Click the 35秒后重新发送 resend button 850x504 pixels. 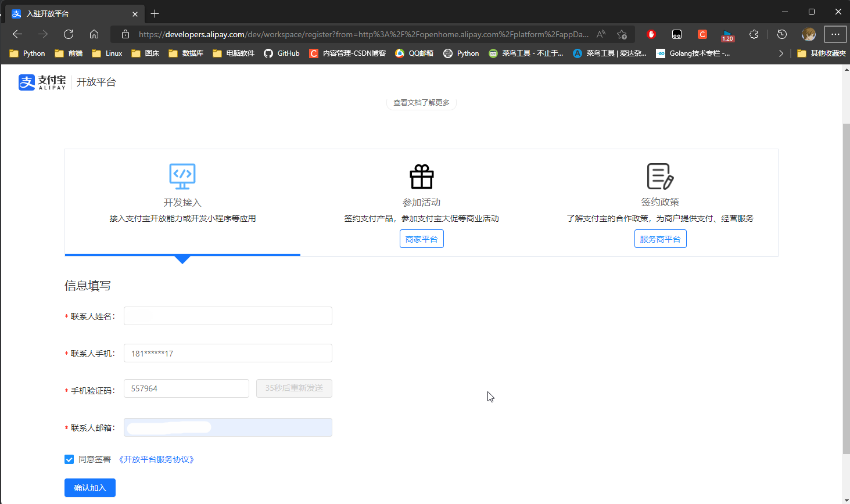(x=294, y=388)
